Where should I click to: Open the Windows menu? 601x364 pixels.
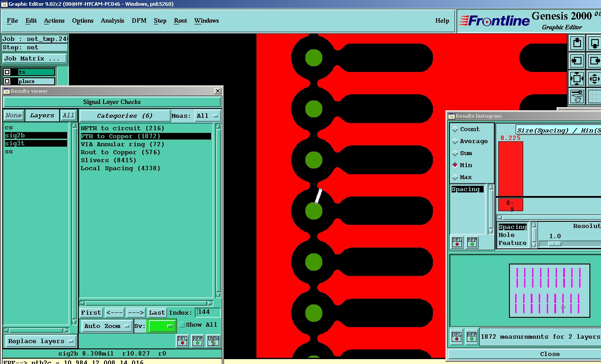[207, 21]
